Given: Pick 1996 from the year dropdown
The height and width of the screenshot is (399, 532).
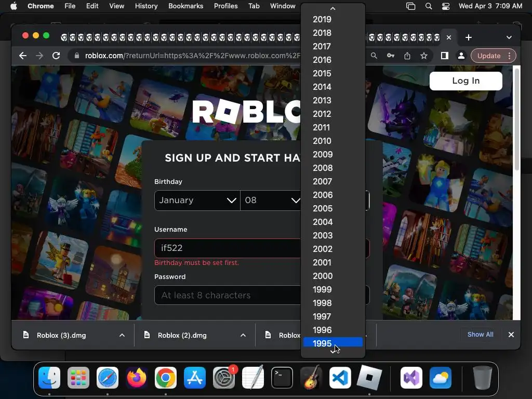Looking at the screenshot, I should tap(333, 330).
